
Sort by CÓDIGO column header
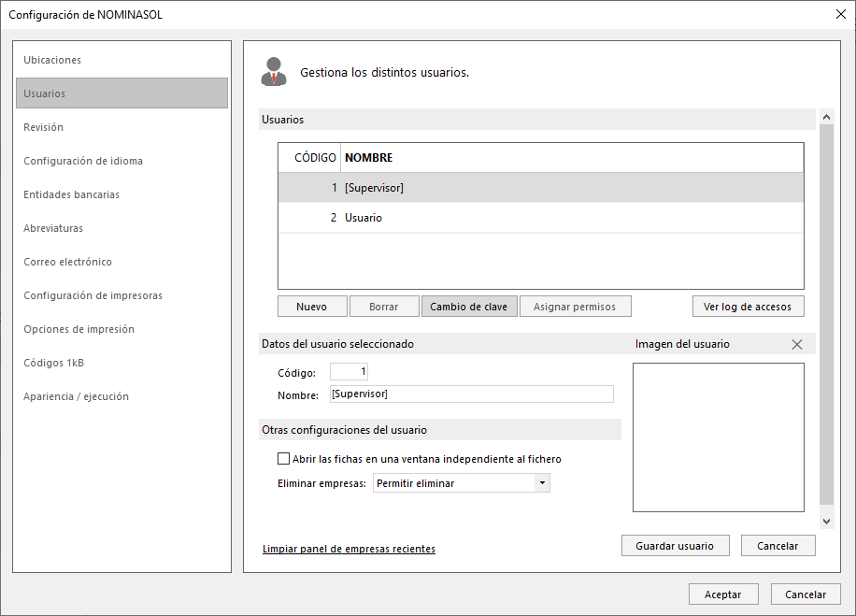pos(309,158)
